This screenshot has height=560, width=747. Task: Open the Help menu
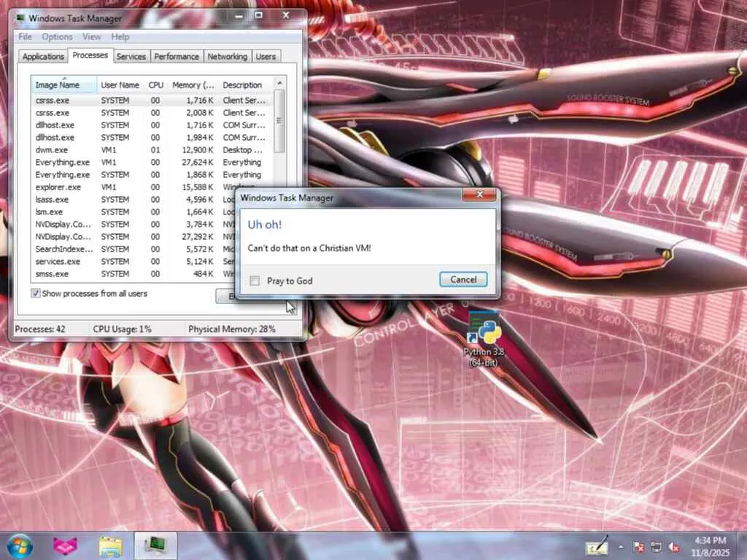(120, 36)
